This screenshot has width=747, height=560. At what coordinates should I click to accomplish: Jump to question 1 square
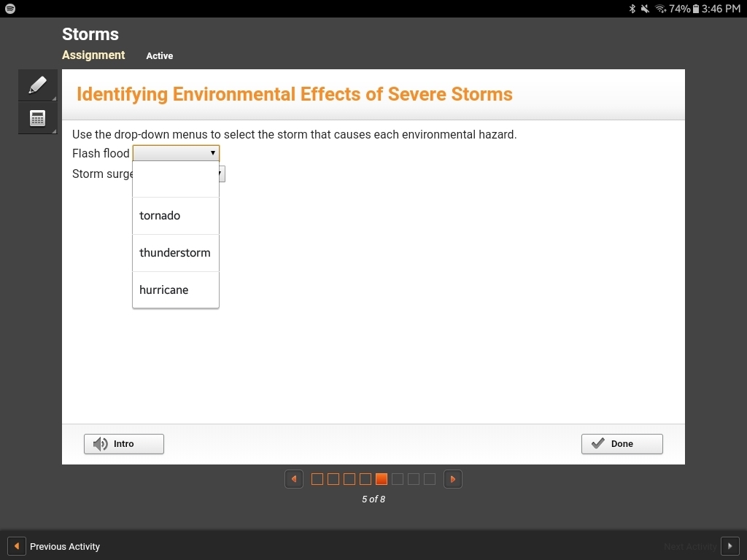click(317, 479)
